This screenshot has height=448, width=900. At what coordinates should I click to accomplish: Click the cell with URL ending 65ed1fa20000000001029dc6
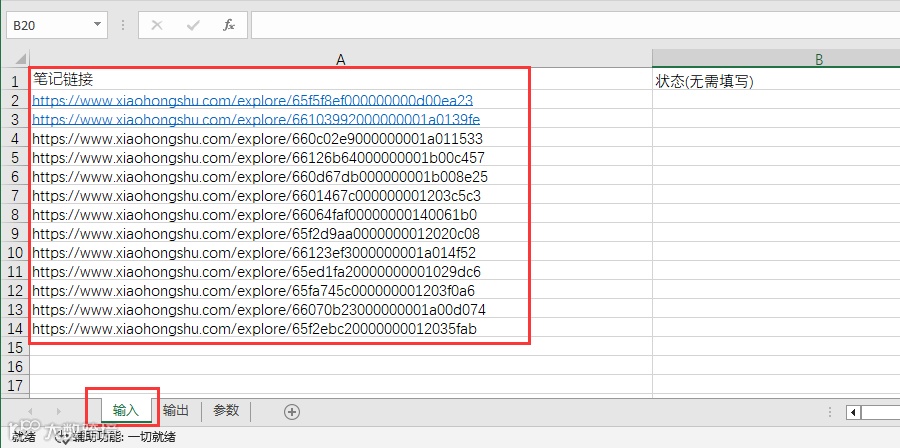pyautogui.click(x=341, y=271)
